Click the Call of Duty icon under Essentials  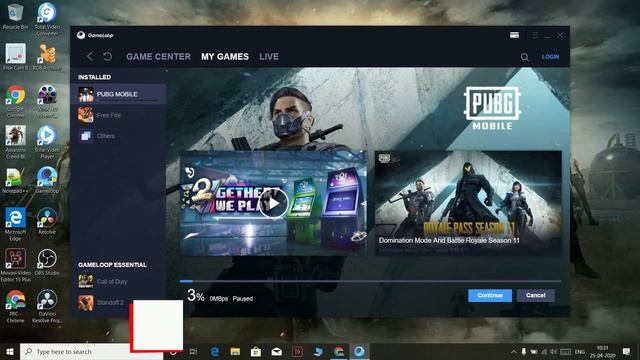point(86,282)
